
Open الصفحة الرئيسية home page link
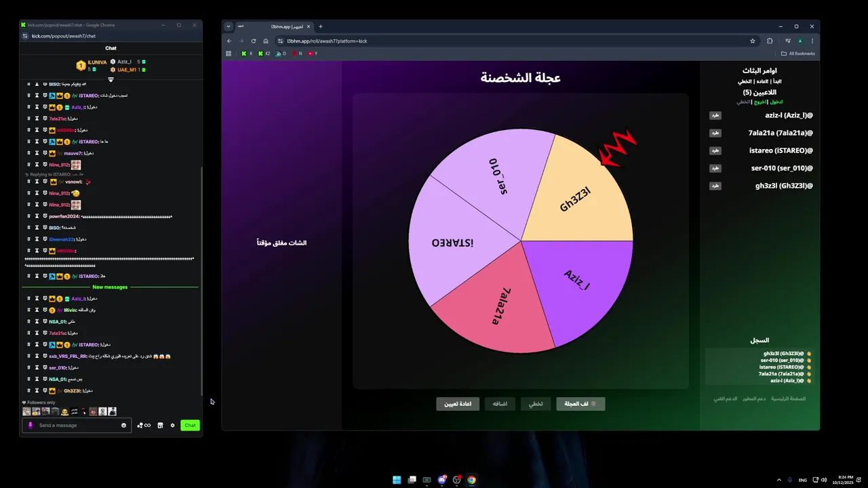click(789, 399)
